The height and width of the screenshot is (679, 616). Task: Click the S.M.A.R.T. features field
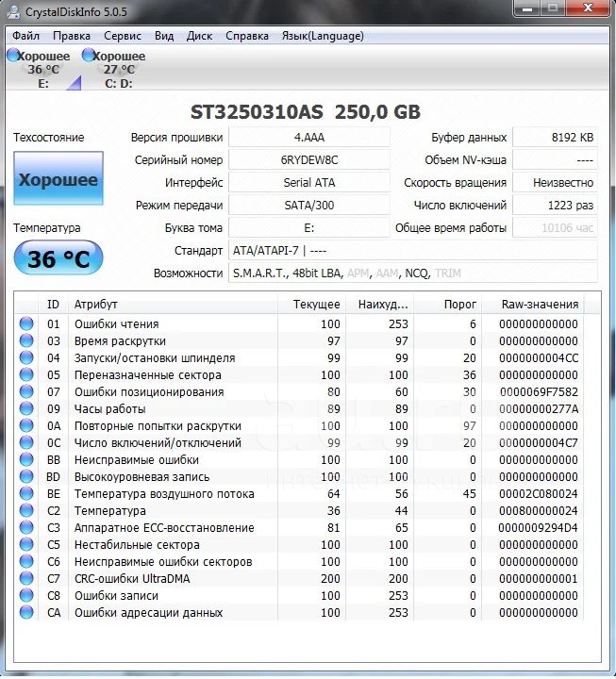[x=413, y=273]
